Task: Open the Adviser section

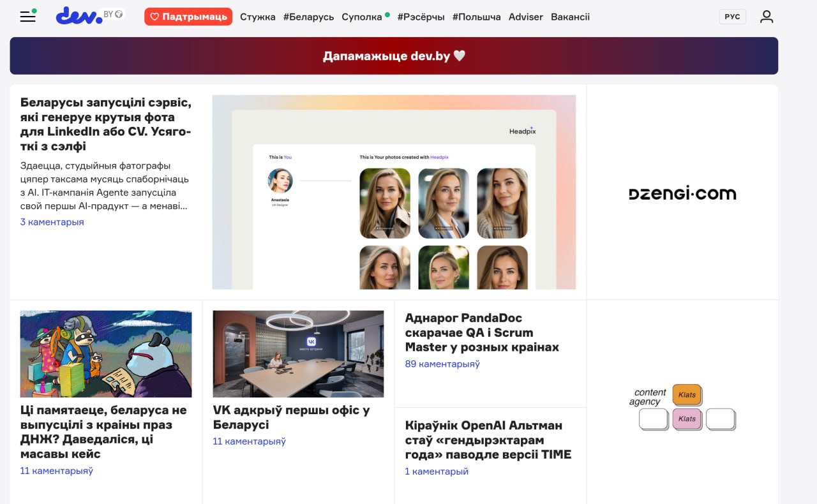Action: 526,17
